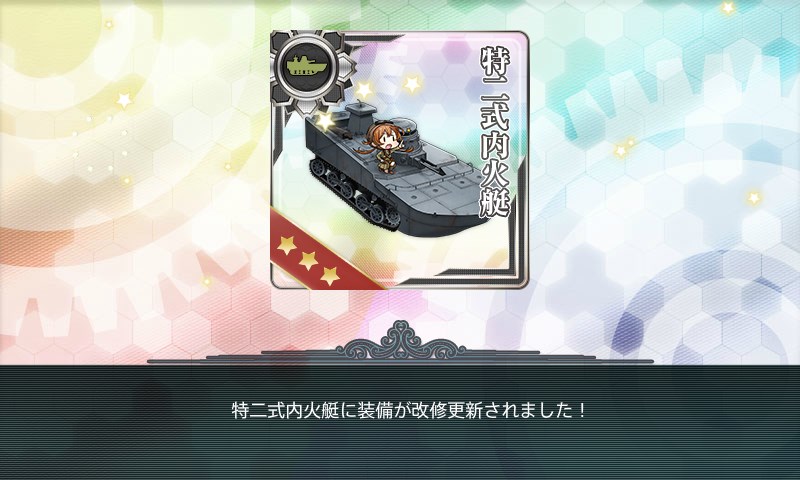Click the sparkle star on the tank's rear
Viewport: 800px width, 480px height.
pyautogui.click(x=324, y=121)
